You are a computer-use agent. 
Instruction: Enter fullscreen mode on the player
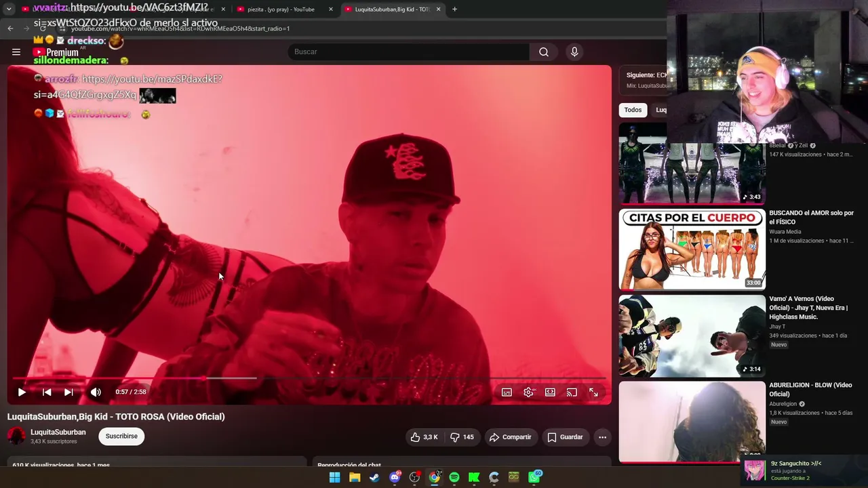pyautogui.click(x=593, y=392)
